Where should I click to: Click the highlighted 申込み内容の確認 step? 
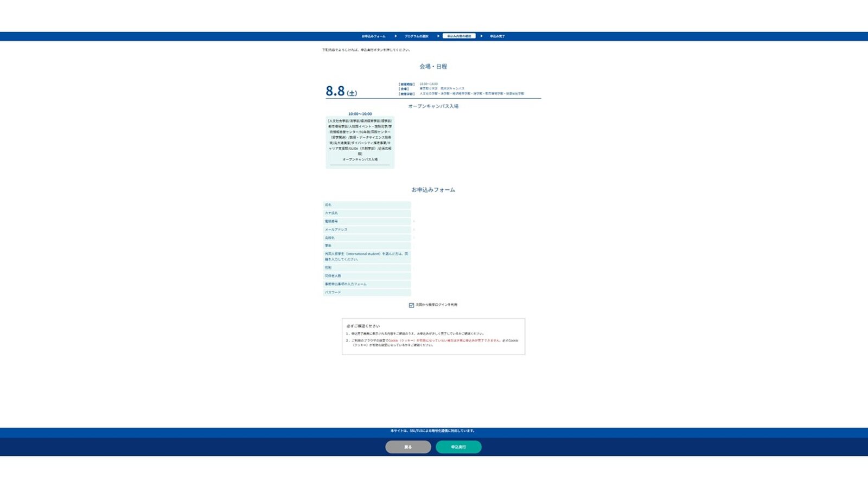tap(459, 36)
